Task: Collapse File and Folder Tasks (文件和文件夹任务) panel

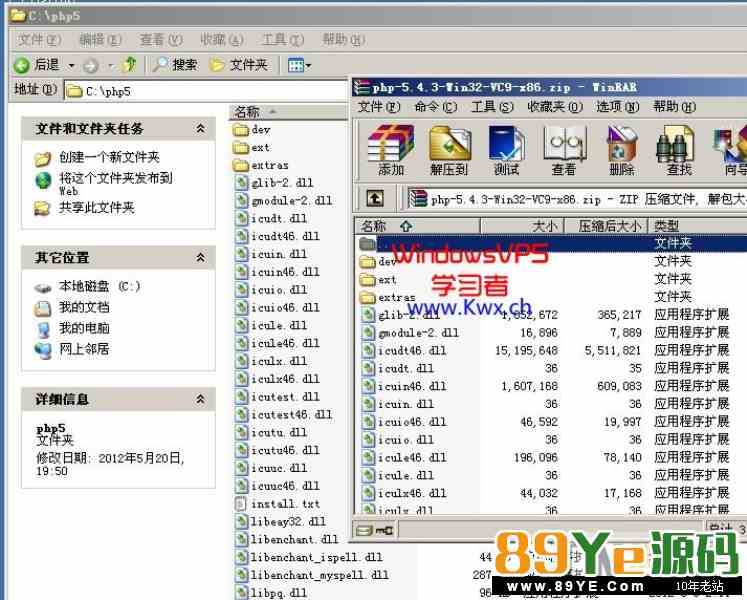Action: pyautogui.click(x=201, y=128)
